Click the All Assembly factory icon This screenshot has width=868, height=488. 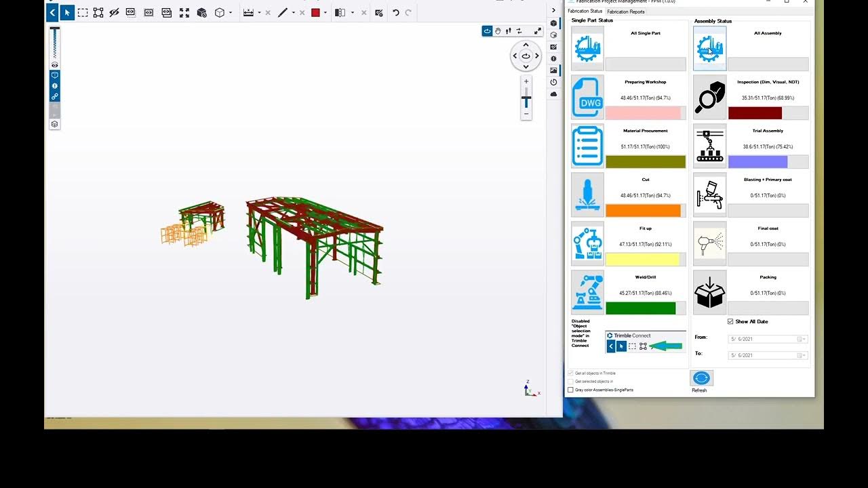[710, 48]
